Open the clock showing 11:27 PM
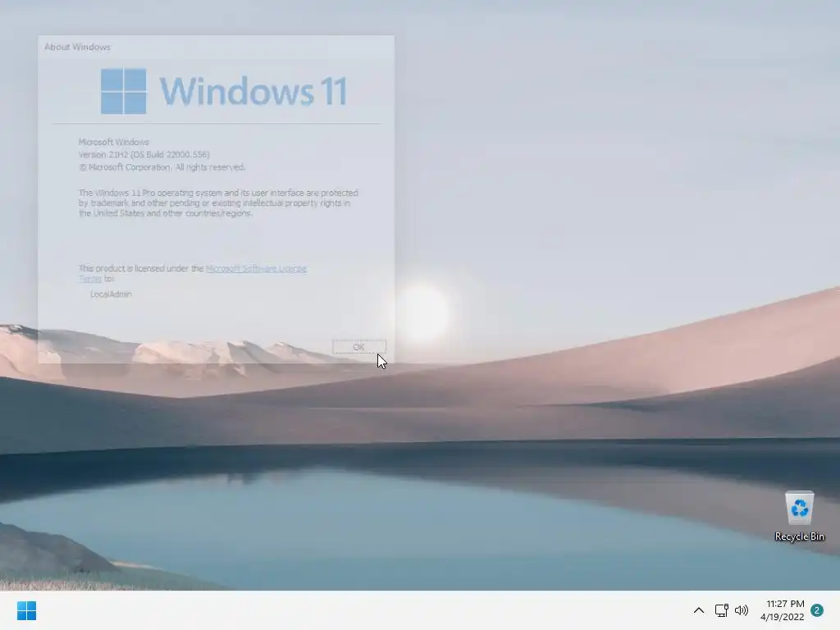This screenshot has height=630, width=840. click(785, 604)
